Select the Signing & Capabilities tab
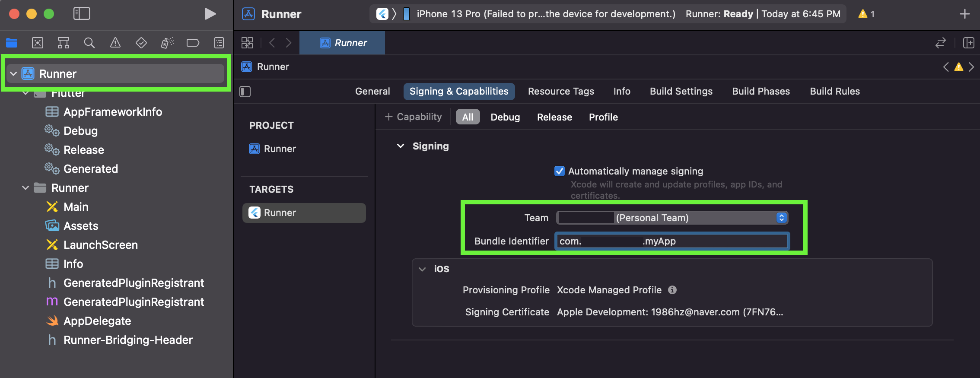This screenshot has width=980, height=378. tap(459, 92)
